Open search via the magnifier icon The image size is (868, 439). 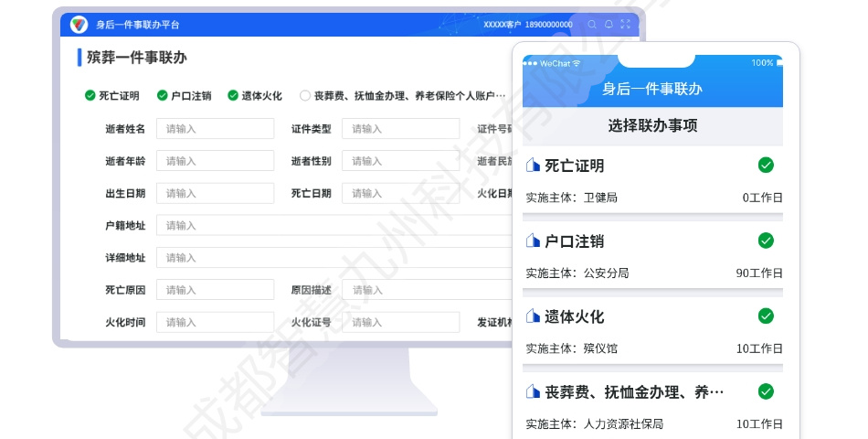coord(592,25)
